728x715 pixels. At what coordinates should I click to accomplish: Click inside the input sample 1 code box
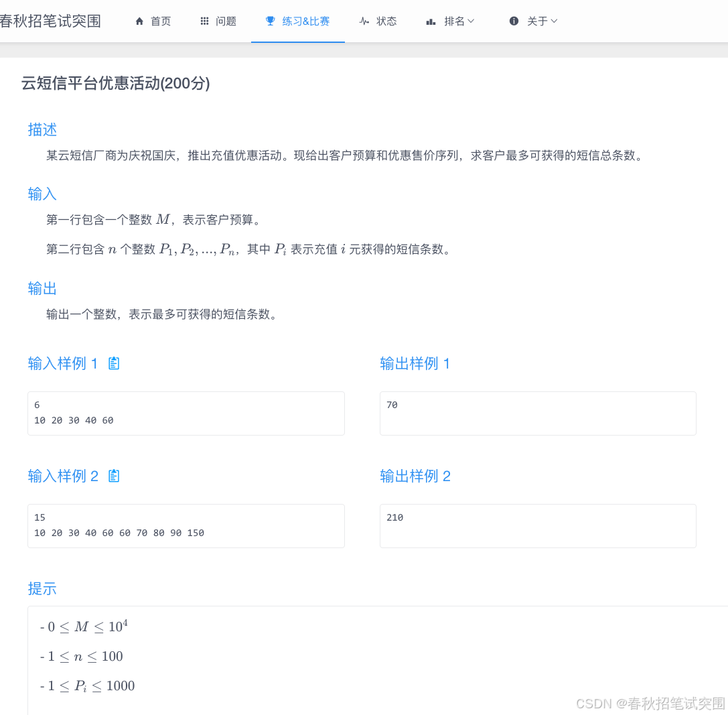click(x=186, y=413)
